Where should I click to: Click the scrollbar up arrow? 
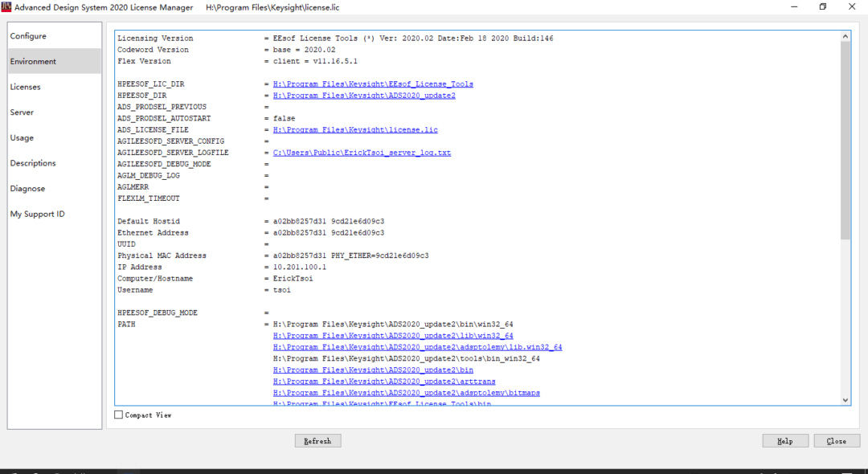(x=845, y=36)
